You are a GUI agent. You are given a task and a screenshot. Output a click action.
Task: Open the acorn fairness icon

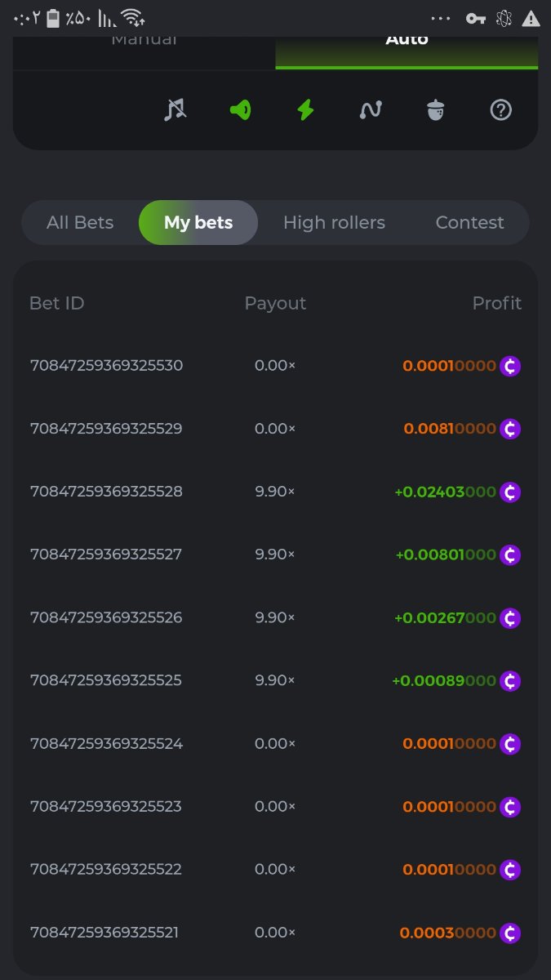pyautogui.click(x=436, y=109)
